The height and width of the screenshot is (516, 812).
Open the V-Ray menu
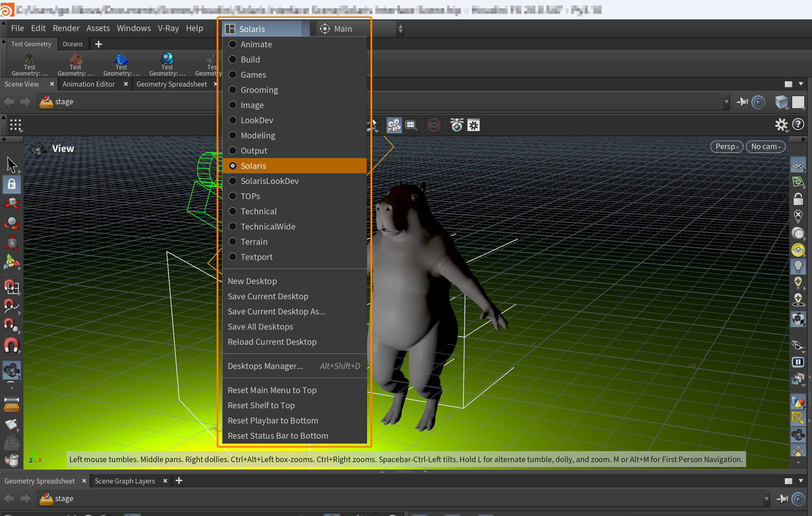click(x=168, y=28)
